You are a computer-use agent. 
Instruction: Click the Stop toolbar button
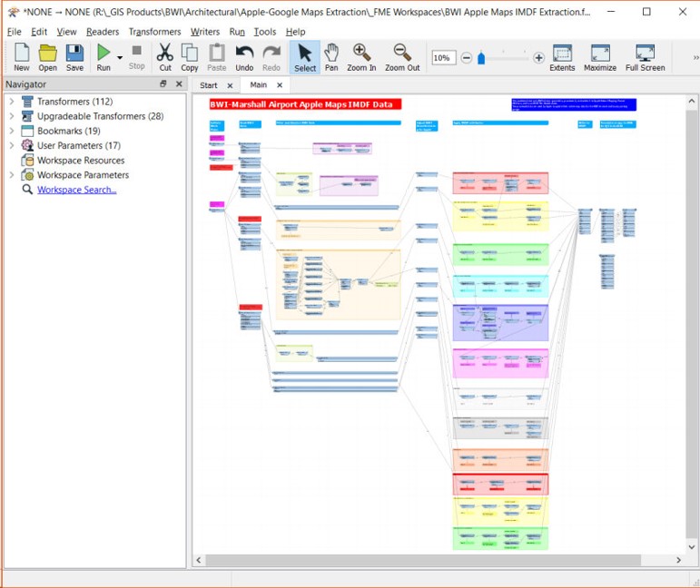(x=136, y=57)
